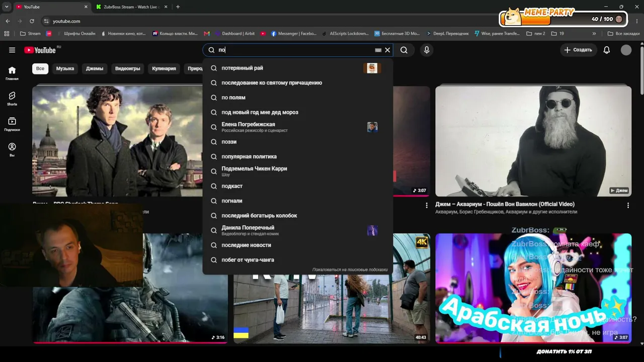Open the Gmail bookmark icon
Image resolution: width=644 pixels, height=362 pixels.
[207, 34]
